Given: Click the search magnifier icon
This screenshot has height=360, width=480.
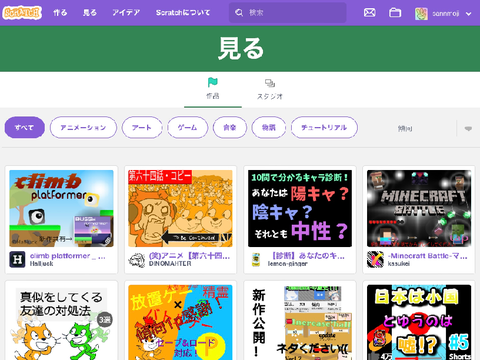Looking at the screenshot, I should (239, 13).
